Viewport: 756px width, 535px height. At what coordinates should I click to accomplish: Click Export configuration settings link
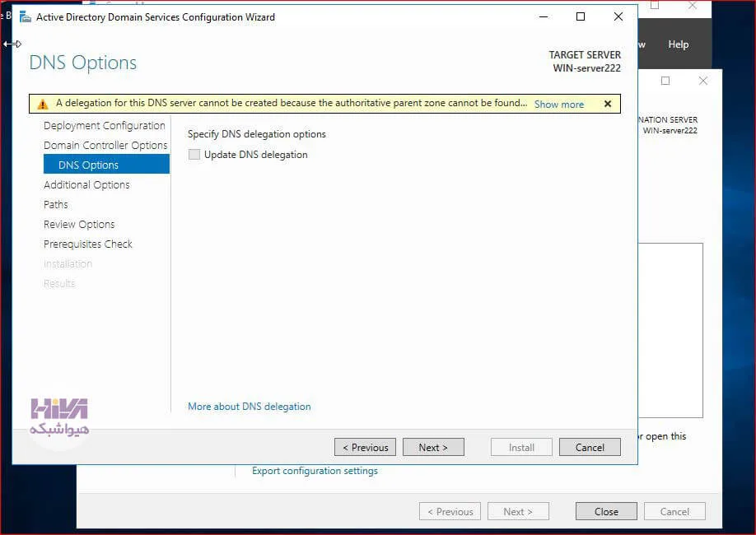[315, 471]
